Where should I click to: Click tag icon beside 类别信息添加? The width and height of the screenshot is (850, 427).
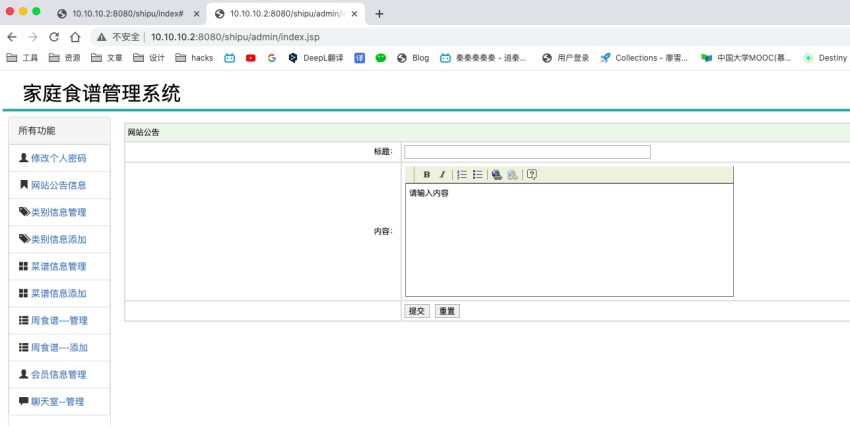(24, 239)
